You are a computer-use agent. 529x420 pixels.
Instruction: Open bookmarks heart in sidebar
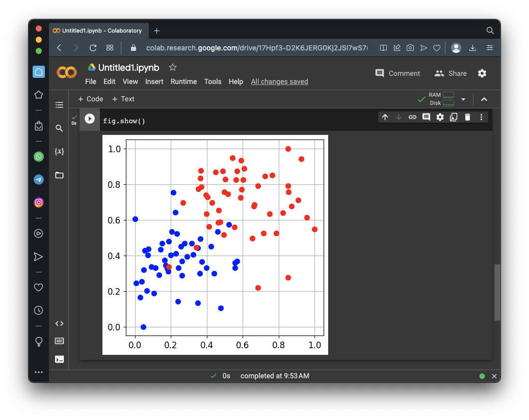[39, 287]
